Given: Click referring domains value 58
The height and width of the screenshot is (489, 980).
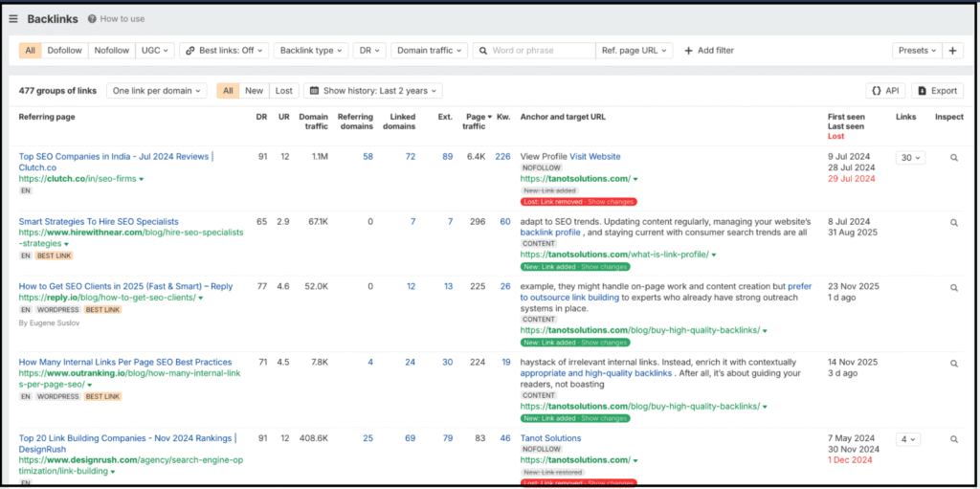Looking at the screenshot, I should coord(367,157).
